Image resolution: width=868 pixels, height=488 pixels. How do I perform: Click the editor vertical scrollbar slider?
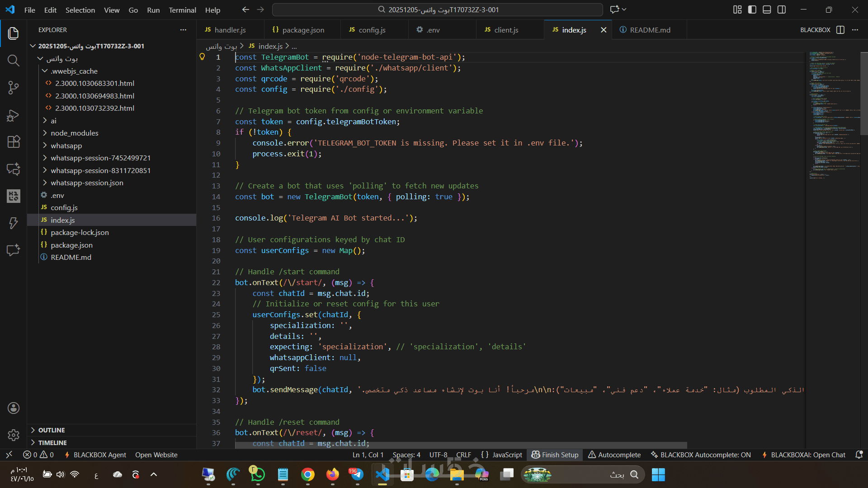864,93
